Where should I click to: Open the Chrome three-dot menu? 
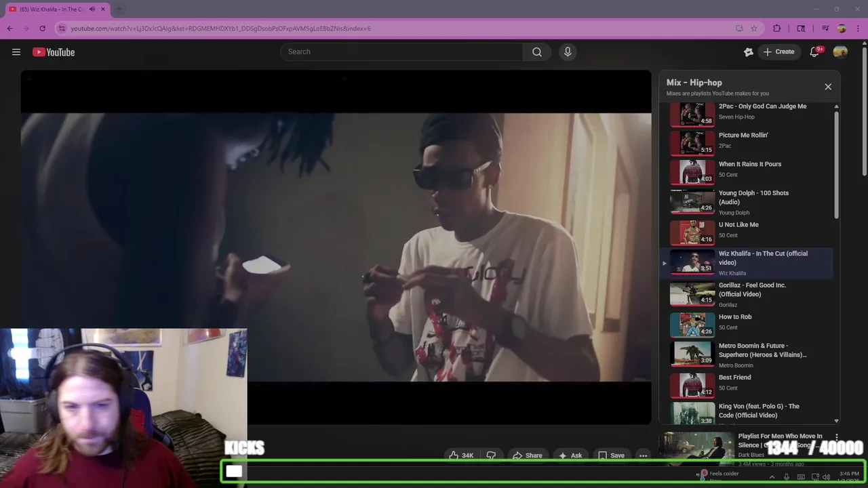859,28
